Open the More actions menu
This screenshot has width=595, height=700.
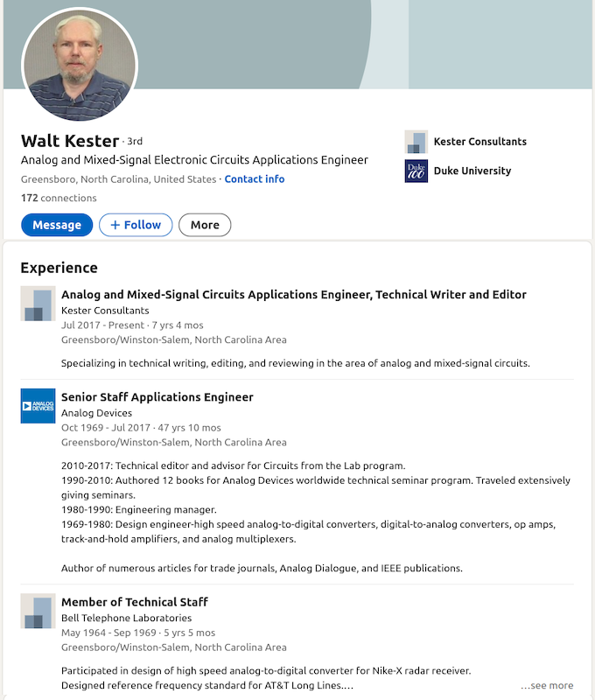tap(205, 225)
